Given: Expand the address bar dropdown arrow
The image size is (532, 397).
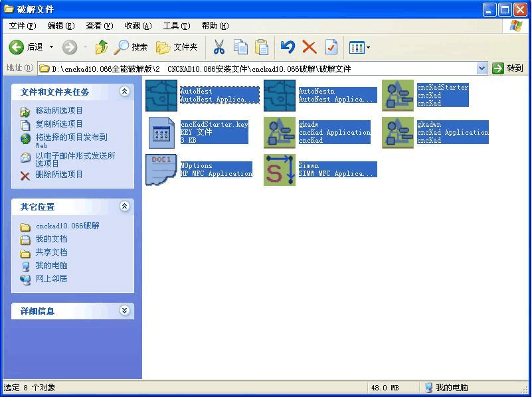Looking at the screenshot, I should pyautogui.click(x=482, y=68).
